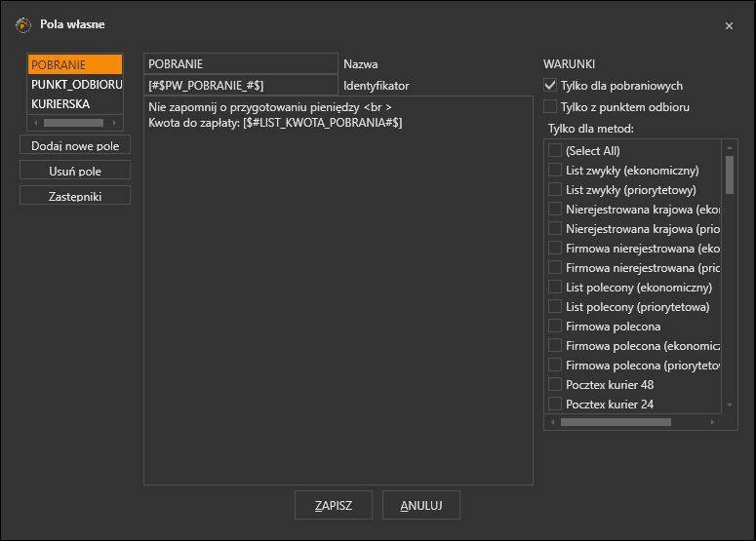Image resolution: width=756 pixels, height=541 pixels.
Task: Click the WARUNKI heading text
Action: tap(569, 64)
